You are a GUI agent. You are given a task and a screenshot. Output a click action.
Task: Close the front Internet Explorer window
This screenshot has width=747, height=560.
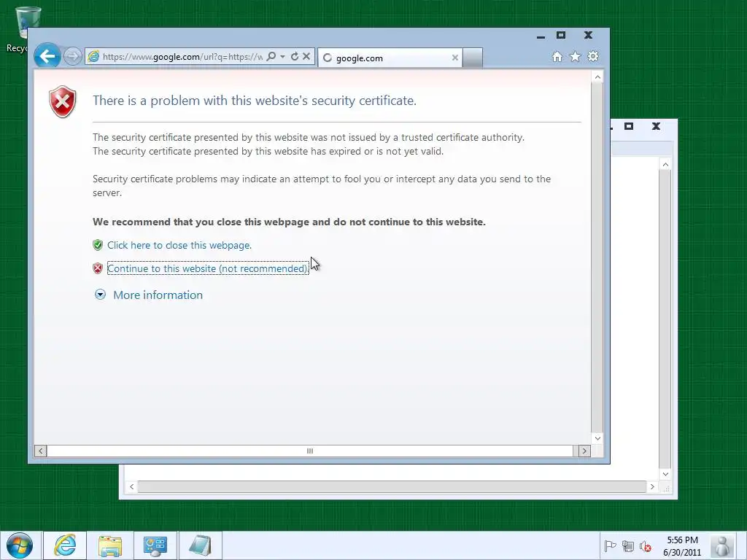tap(589, 35)
